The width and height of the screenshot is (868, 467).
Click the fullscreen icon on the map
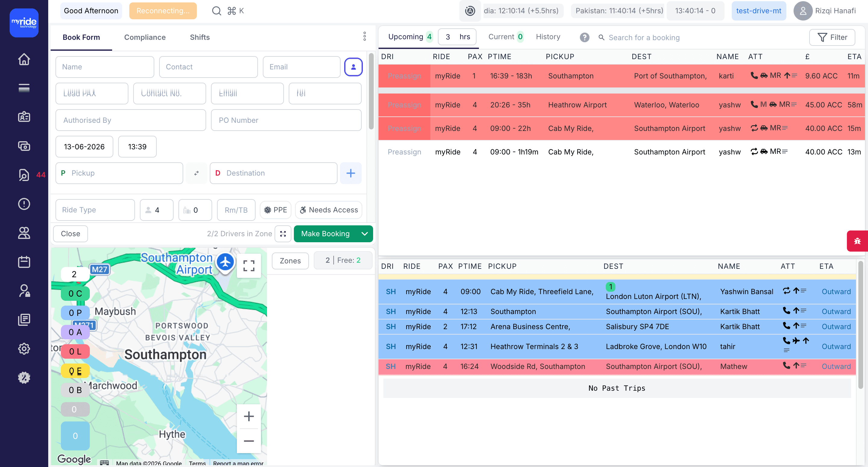pyautogui.click(x=249, y=266)
